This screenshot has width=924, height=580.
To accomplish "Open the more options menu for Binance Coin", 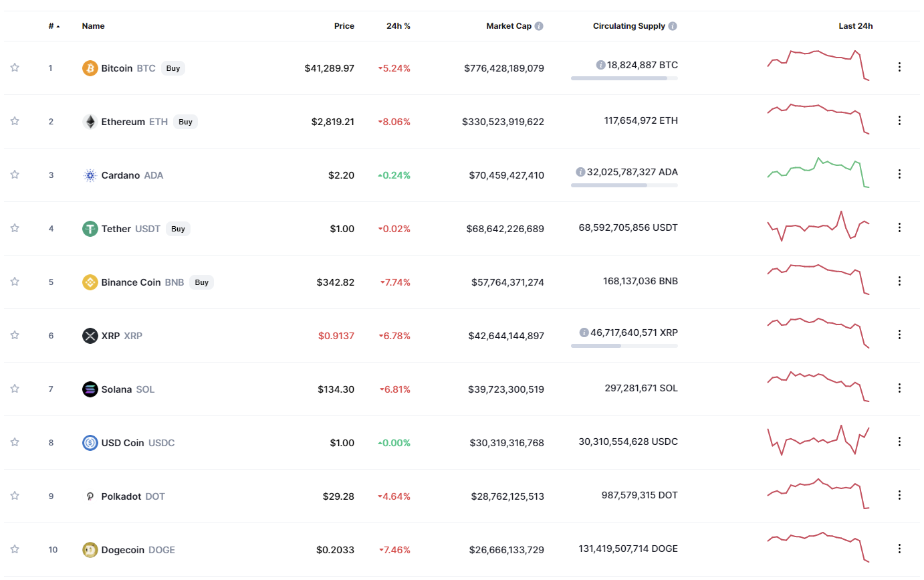I will [x=899, y=281].
